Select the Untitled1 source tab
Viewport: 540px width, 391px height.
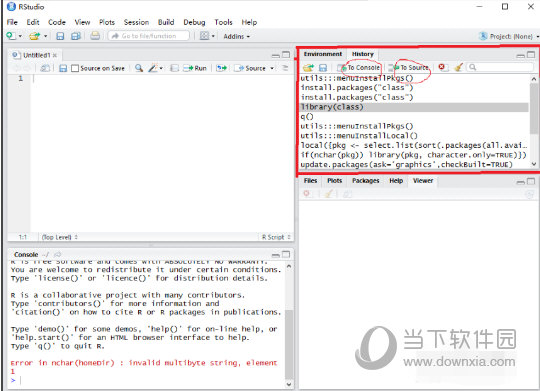click(36, 55)
